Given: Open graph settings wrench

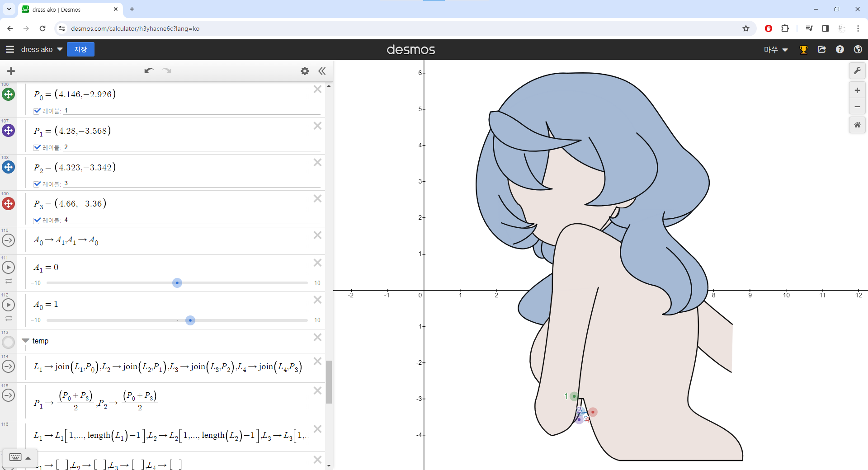Looking at the screenshot, I should click(857, 70).
